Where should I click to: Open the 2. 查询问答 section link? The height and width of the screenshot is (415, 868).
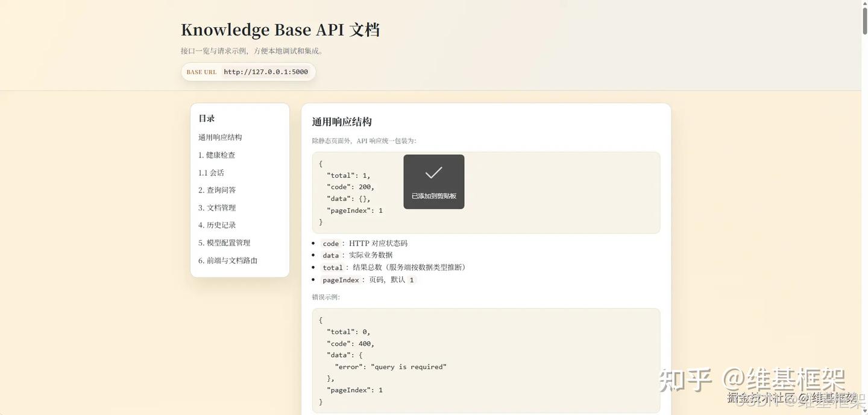click(x=217, y=190)
